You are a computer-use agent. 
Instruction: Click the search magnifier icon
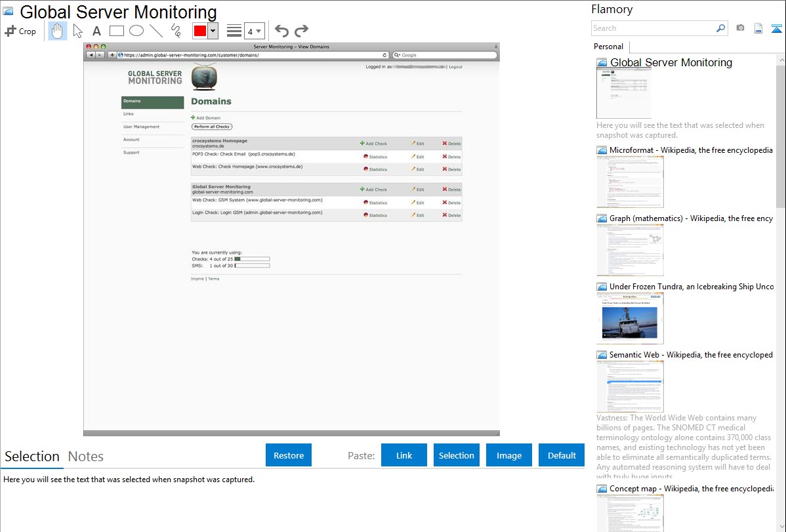click(721, 28)
